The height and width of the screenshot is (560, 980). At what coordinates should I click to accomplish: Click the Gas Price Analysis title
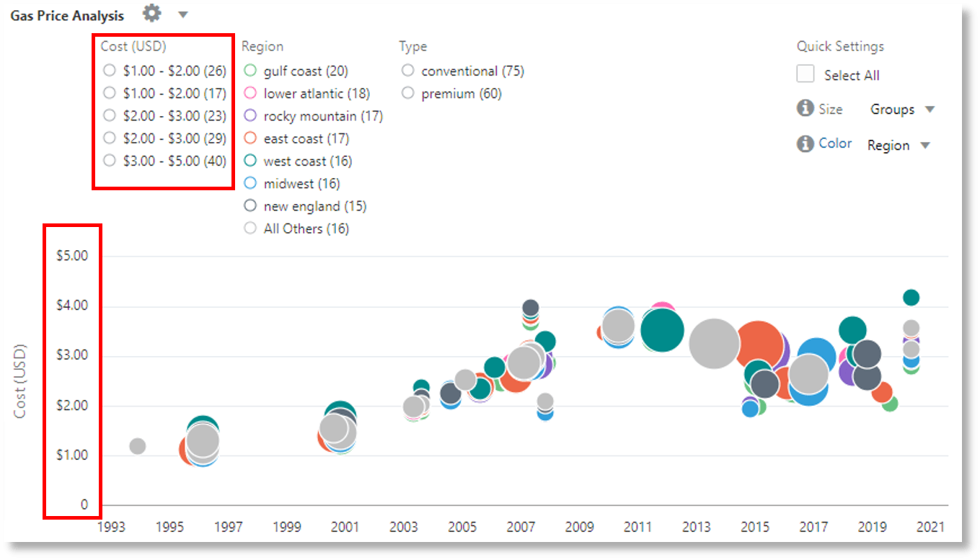pyautogui.click(x=67, y=14)
